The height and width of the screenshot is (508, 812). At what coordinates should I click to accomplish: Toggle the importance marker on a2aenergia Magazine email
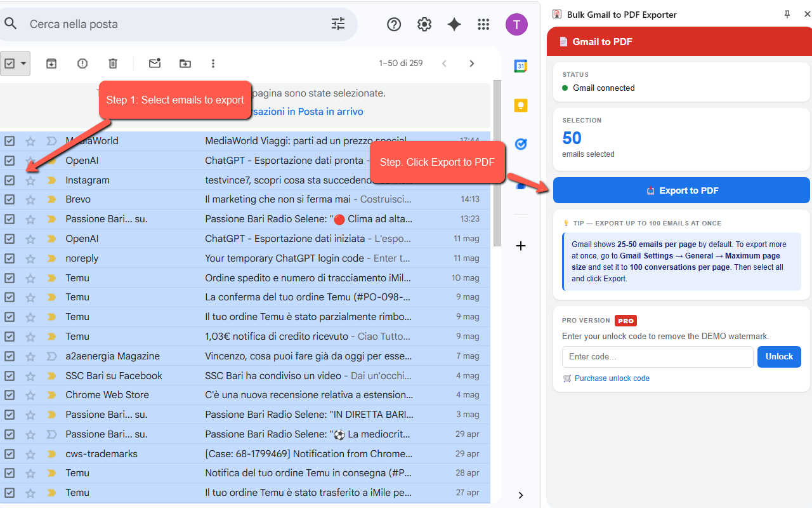point(51,356)
